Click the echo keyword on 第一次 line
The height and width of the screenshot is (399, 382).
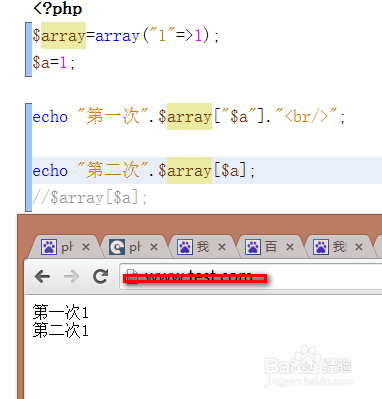click(x=50, y=117)
